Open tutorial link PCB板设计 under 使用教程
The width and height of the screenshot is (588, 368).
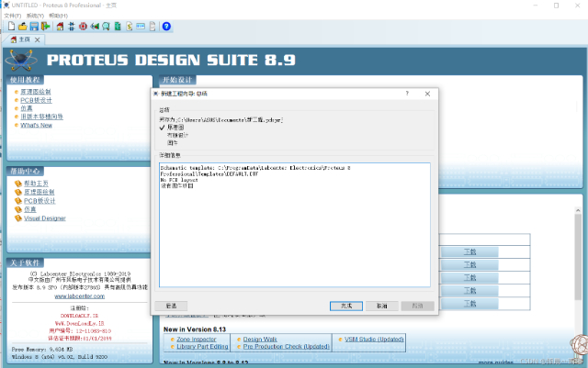click(37, 100)
